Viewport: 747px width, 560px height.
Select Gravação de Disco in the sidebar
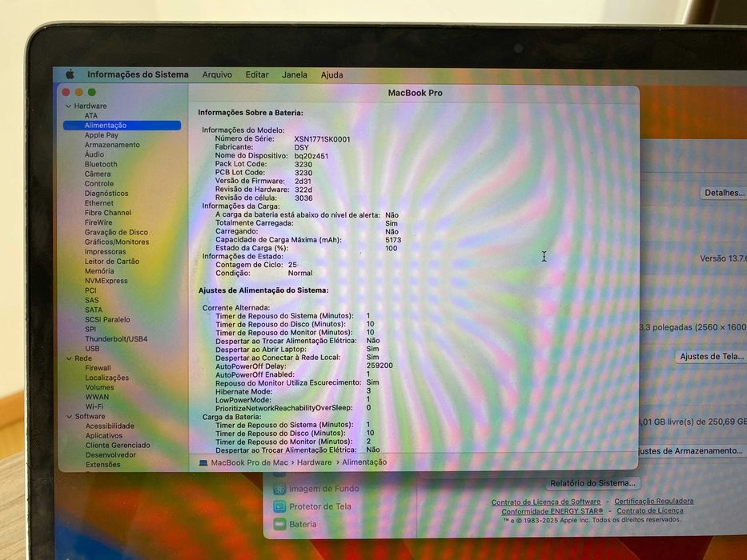point(116,232)
